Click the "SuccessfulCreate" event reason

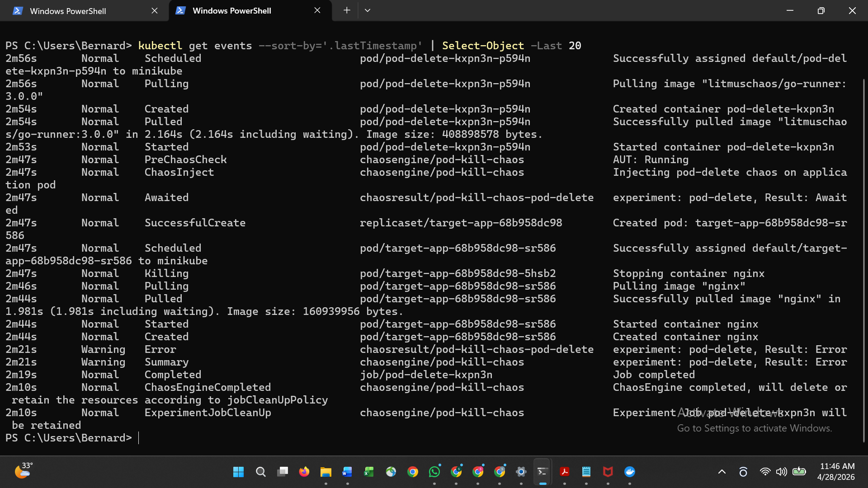coord(195,223)
